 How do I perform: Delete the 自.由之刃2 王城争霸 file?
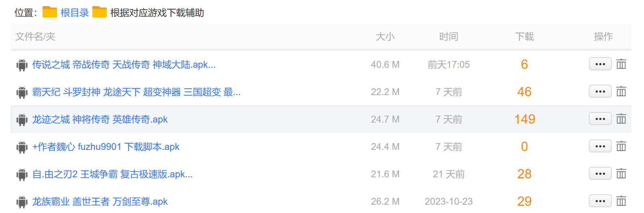(621, 174)
